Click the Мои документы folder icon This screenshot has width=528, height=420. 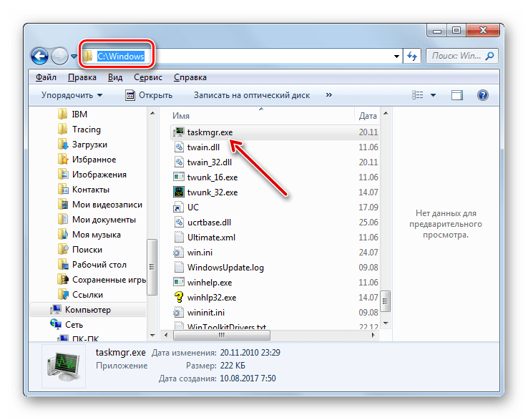(x=63, y=219)
